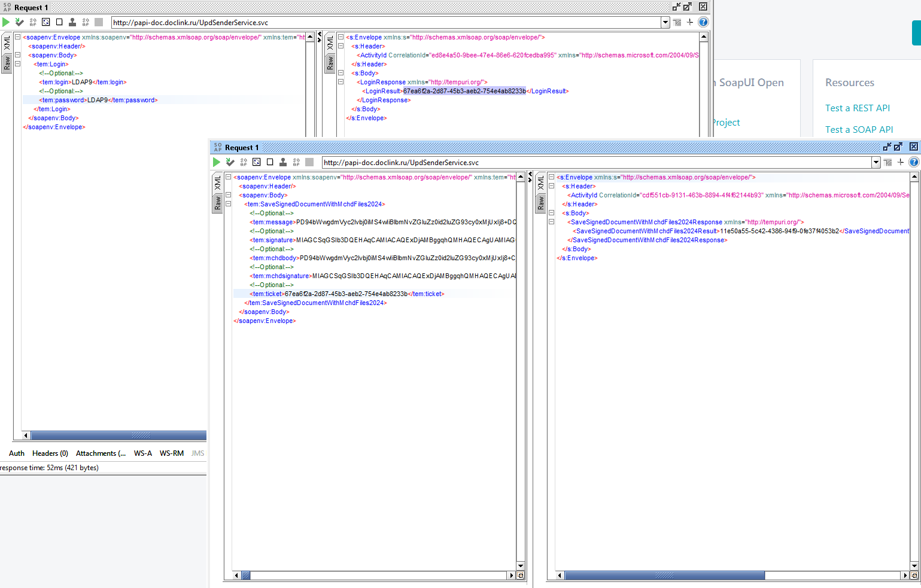
Task: Open help icon in Login request window toolbar
Action: click(703, 22)
